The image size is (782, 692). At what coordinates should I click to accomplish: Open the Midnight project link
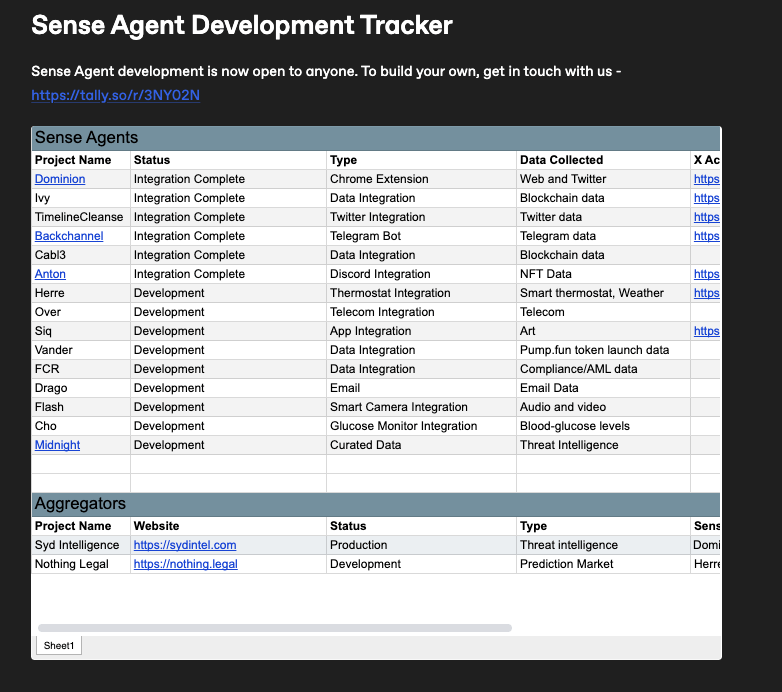(x=57, y=445)
